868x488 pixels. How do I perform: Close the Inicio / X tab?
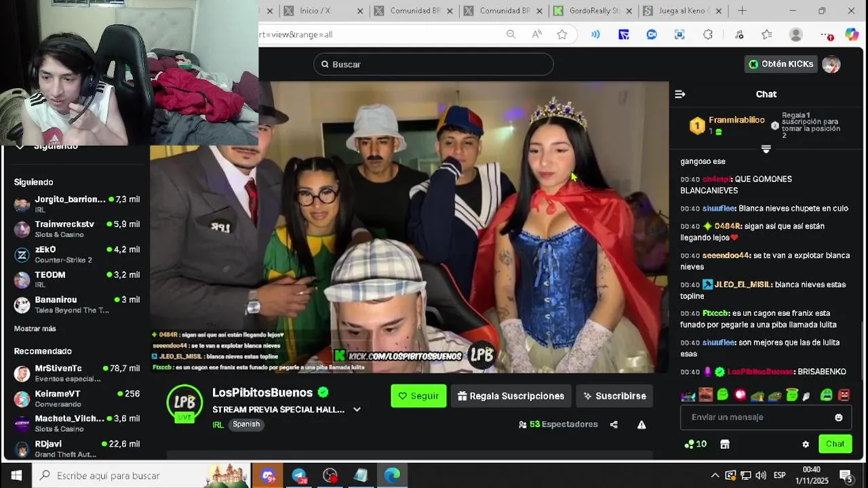(360, 11)
